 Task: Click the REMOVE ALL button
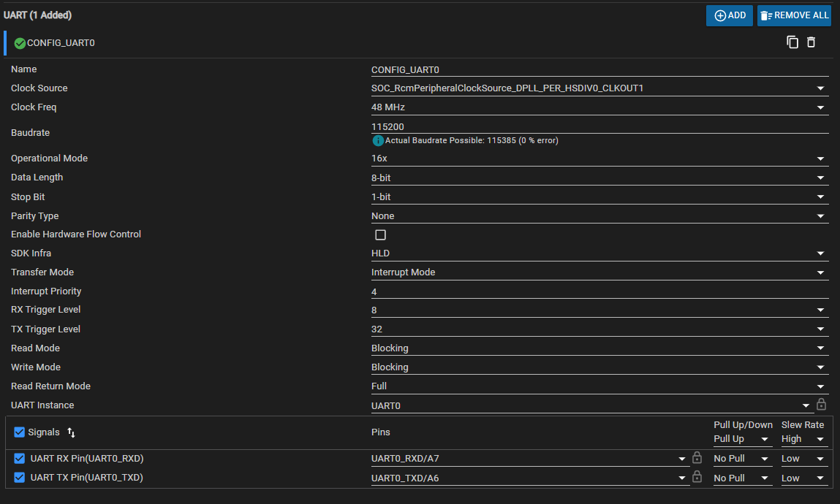click(794, 15)
